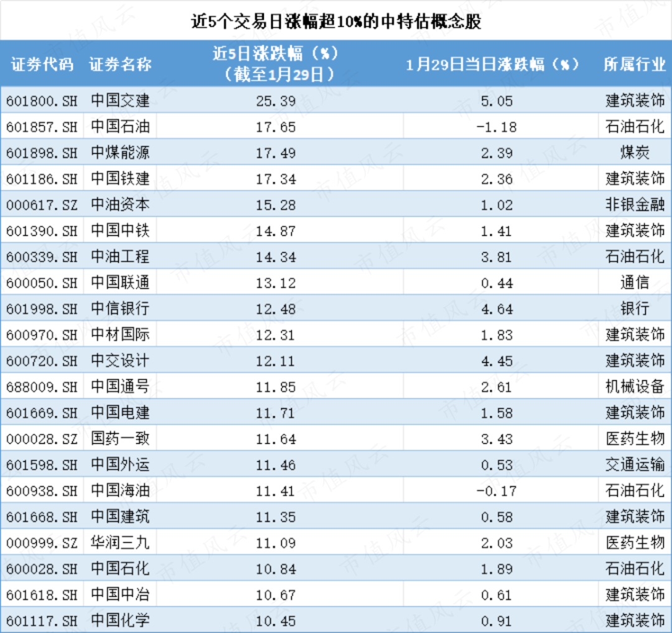Select stock code 601117.SH
The width and height of the screenshot is (672, 633).
(x=42, y=621)
